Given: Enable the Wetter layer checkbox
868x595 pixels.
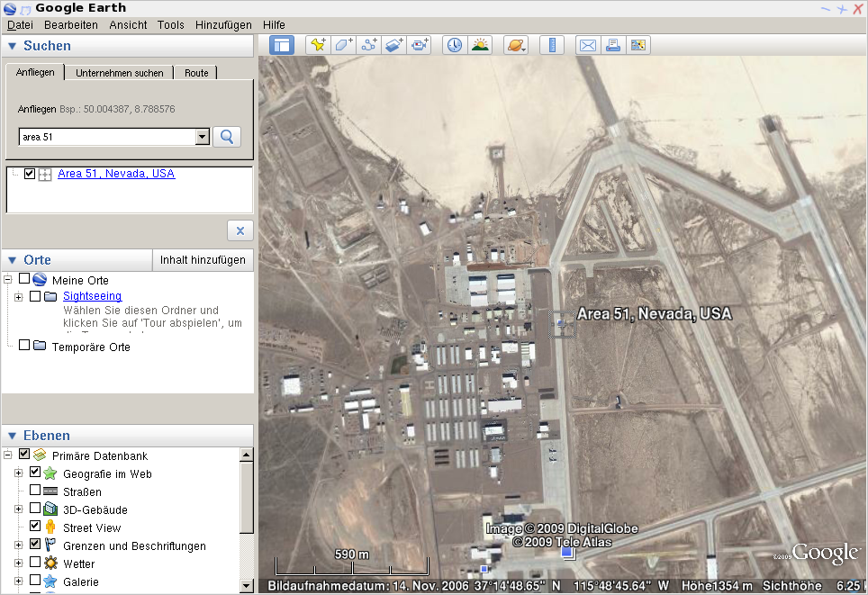Looking at the screenshot, I should point(35,562).
